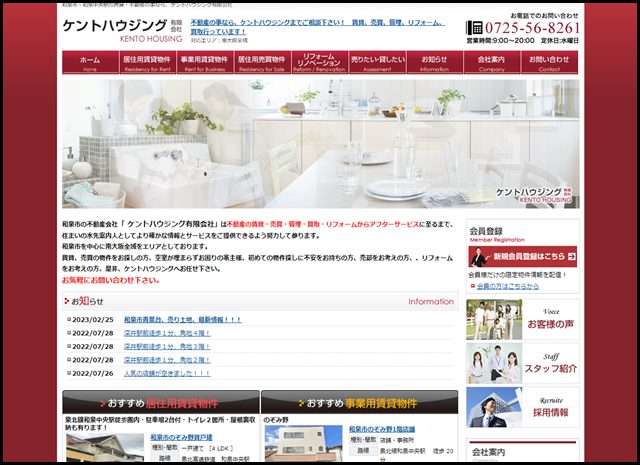
Task: Click the date 2023/02/25 in the news list
Action: tap(93, 320)
